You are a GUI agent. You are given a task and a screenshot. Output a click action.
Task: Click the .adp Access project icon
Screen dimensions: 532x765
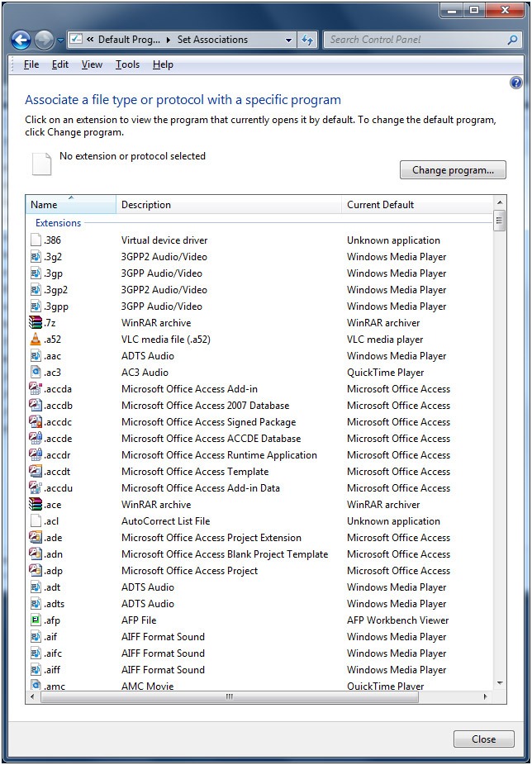pos(36,571)
